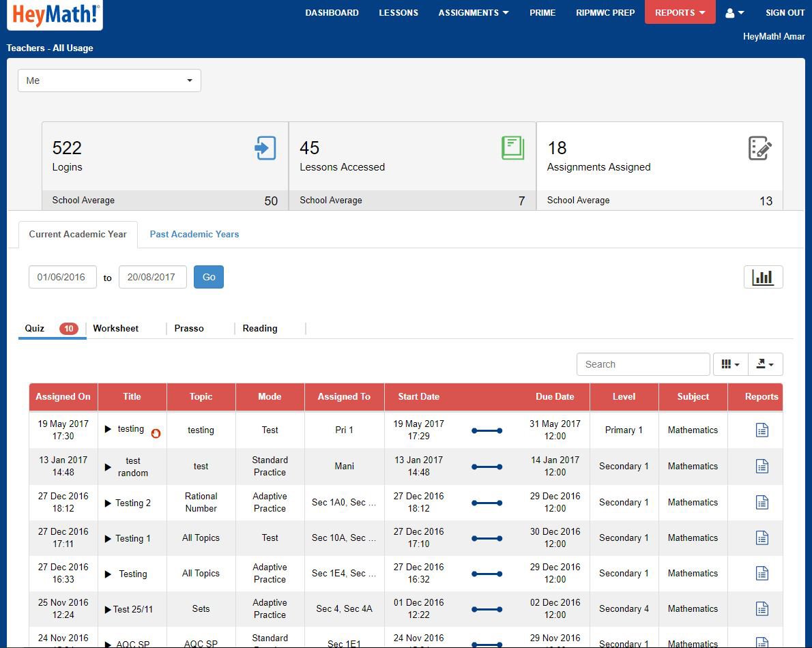
Task: Click the table Search box
Action: [643, 364]
